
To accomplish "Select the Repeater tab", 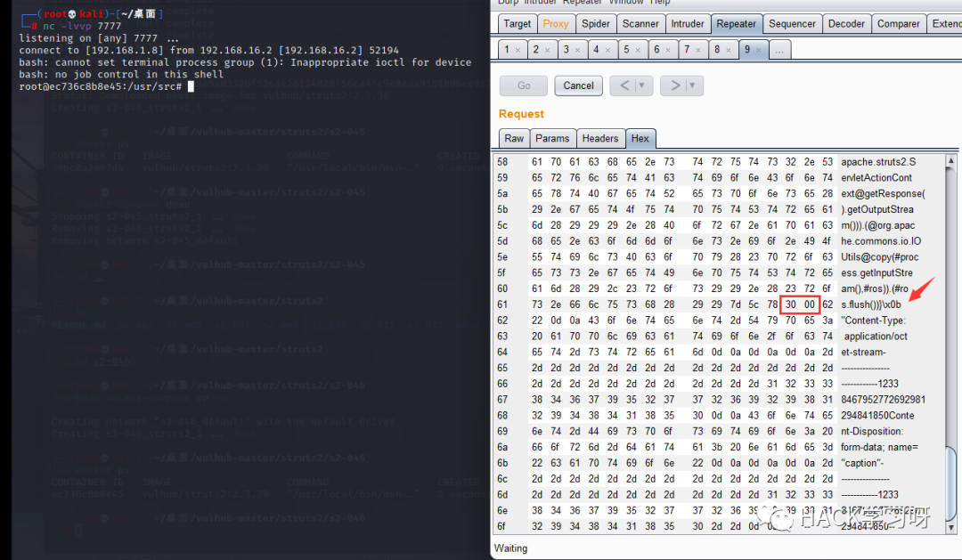I will 736,24.
